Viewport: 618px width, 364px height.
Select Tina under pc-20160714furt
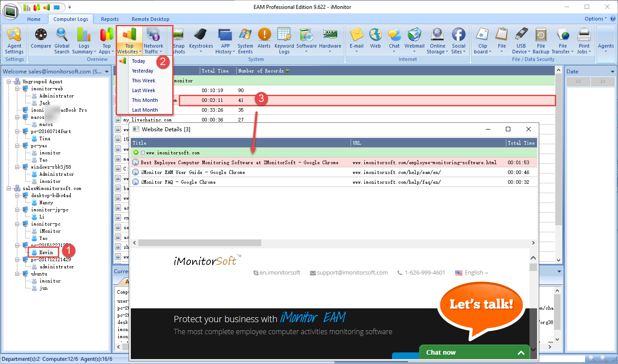(x=44, y=138)
